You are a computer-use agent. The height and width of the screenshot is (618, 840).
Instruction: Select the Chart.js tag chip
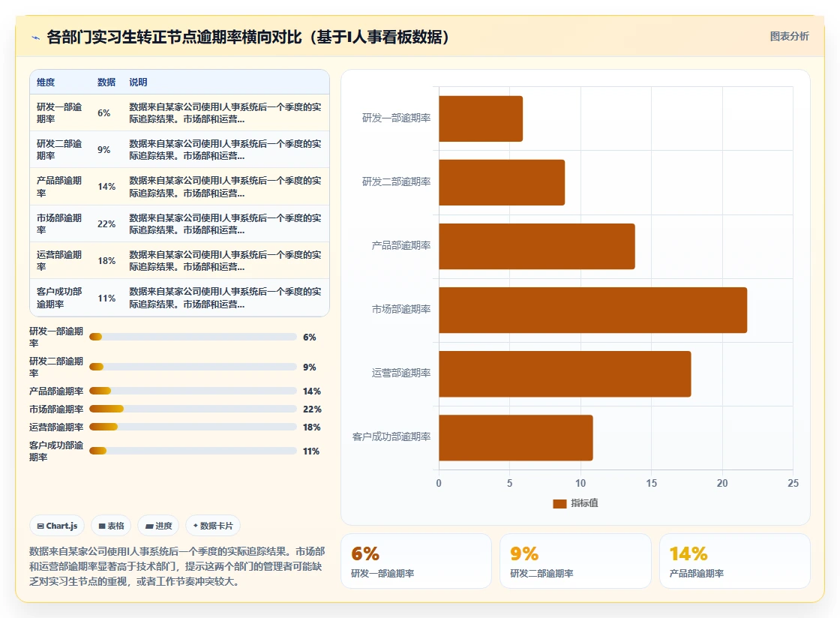57,526
